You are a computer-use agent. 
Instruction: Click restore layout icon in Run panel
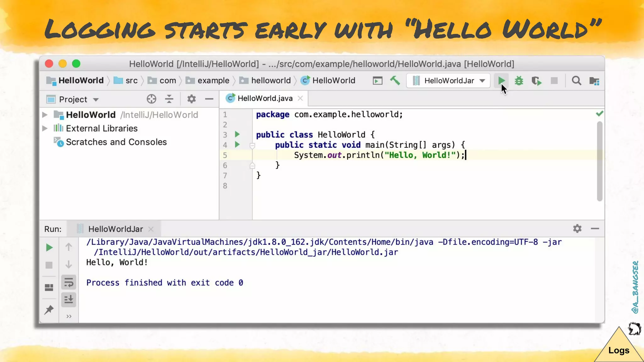[49, 288]
